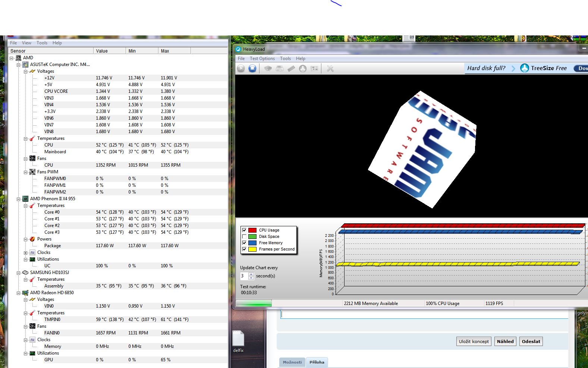Open the TreeSize Free banner link
The height and width of the screenshot is (368, 588).
coord(548,68)
